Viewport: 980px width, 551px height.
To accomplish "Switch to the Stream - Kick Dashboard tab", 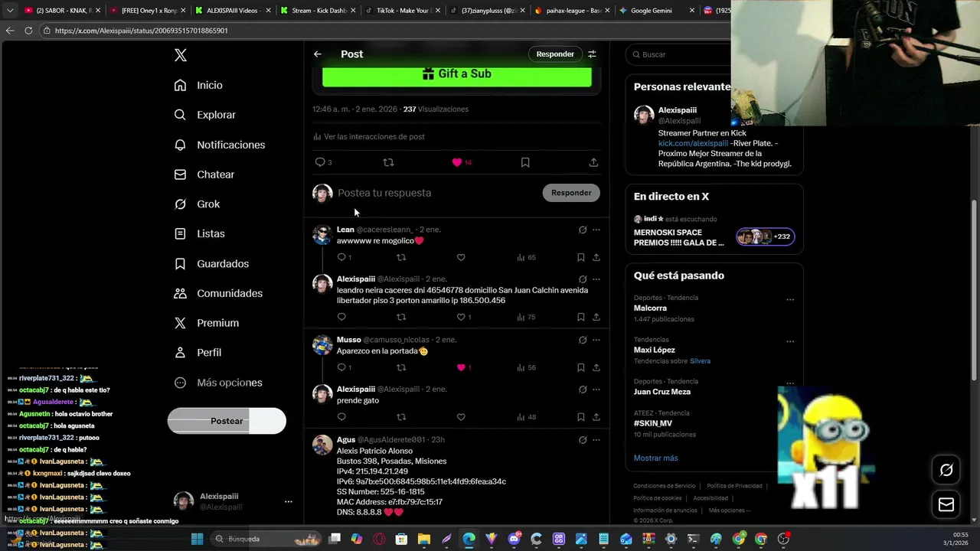I will [x=319, y=11].
